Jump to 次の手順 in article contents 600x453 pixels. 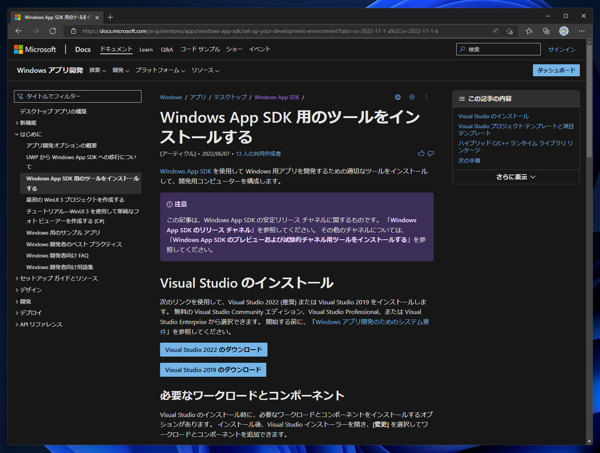point(469,161)
